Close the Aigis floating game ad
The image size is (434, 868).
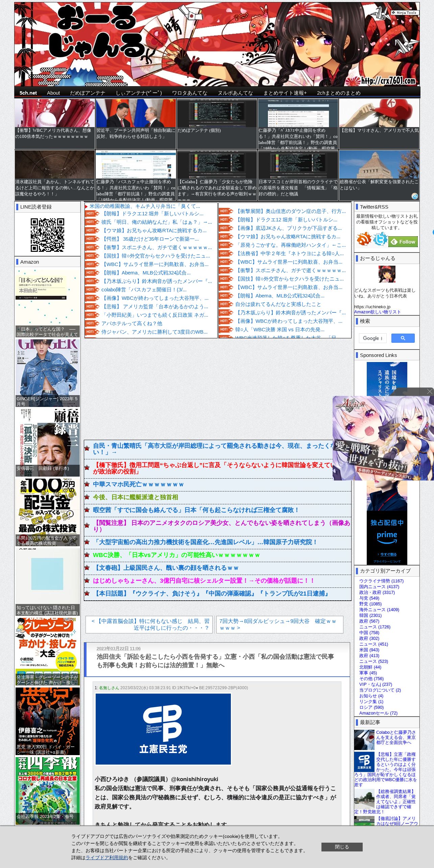pyautogui.click(x=430, y=391)
